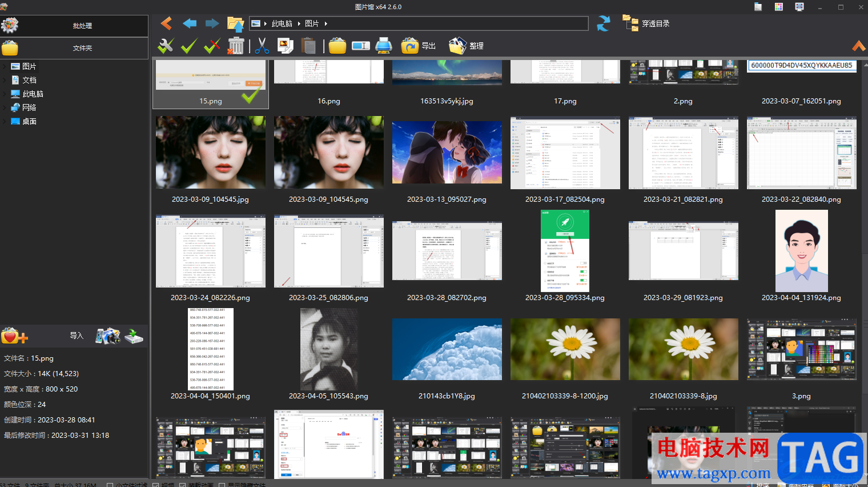
Task: Open the wrench-and-checkmark selection tool
Action: click(166, 46)
